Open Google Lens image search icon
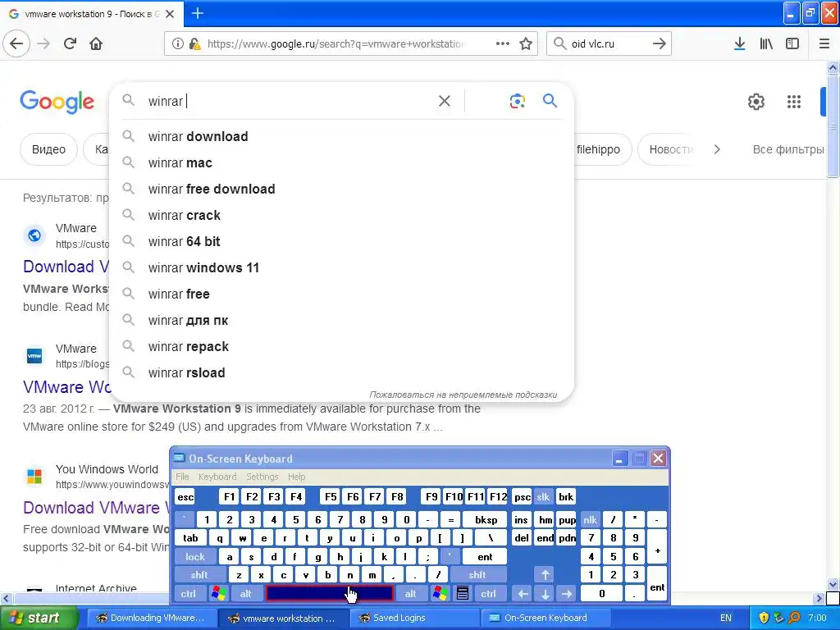This screenshot has height=630, width=840. coord(517,101)
